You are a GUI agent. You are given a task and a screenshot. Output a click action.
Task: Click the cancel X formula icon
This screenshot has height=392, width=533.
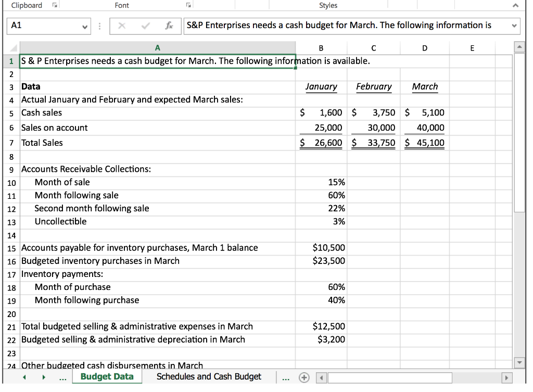point(122,26)
